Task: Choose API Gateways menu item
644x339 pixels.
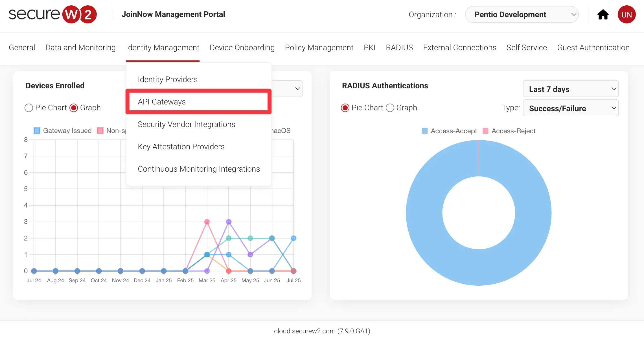Action: point(162,102)
